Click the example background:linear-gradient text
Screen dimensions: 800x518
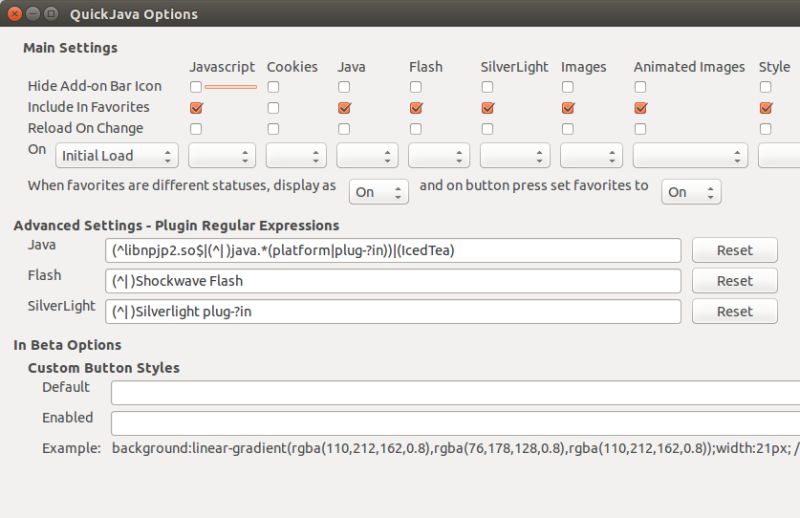(456, 448)
